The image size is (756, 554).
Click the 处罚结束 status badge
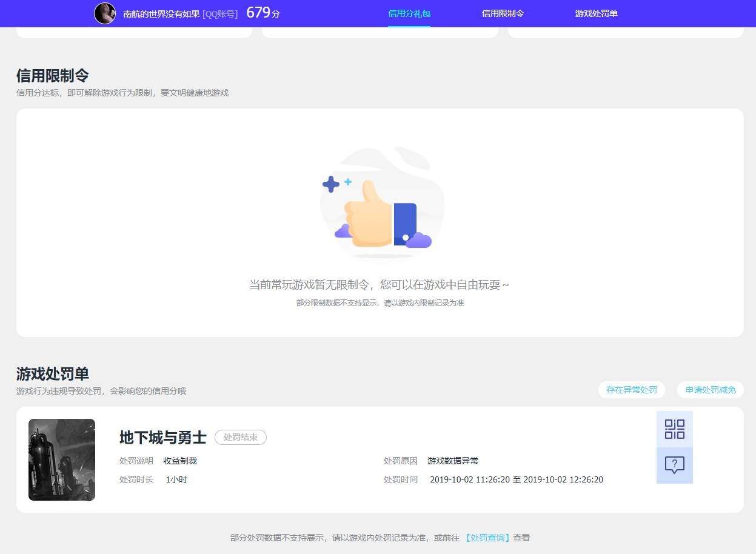pyautogui.click(x=241, y=437)
